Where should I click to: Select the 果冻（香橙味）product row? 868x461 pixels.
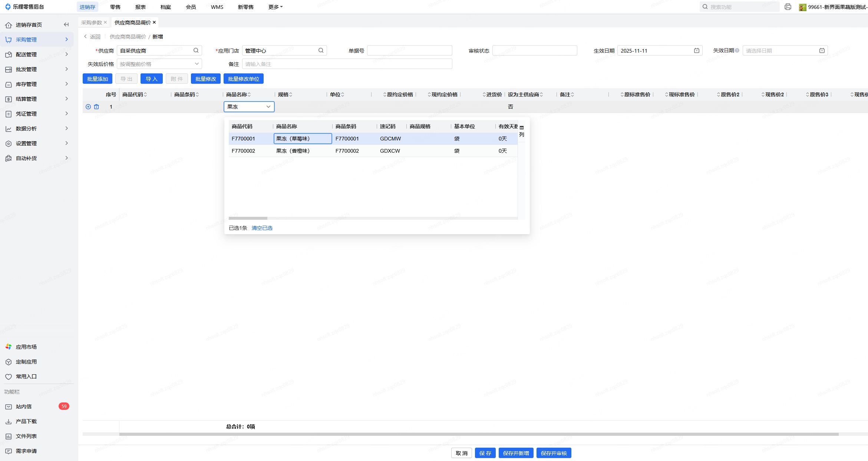pyautogui.click(x=293, y=151)
